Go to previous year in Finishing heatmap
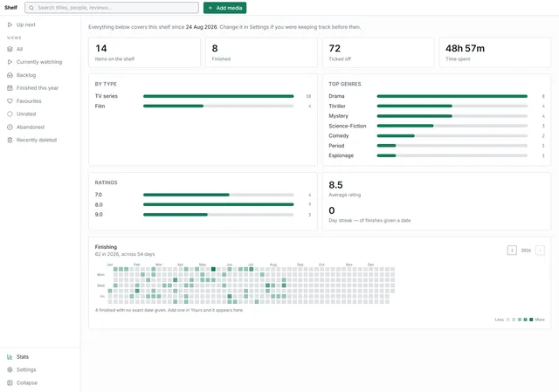This screenshot has height=392, width=559. 512,251
